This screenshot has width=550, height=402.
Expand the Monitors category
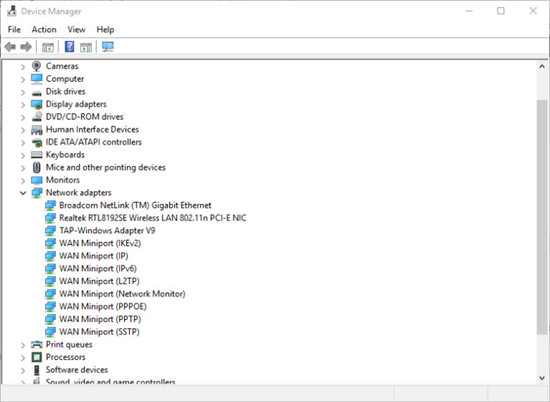(23, 180)
